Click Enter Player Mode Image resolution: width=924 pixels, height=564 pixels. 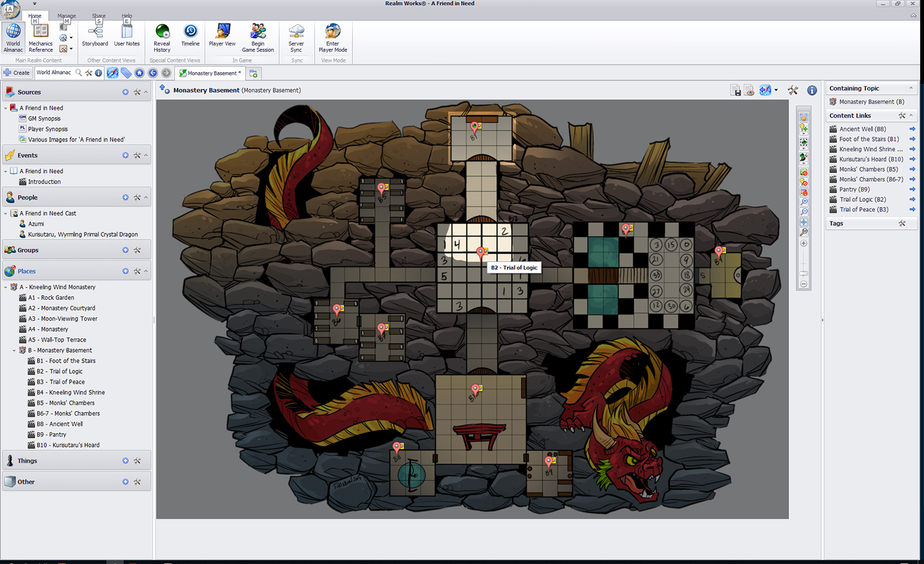pyautogui.click(x=333, y=38)
